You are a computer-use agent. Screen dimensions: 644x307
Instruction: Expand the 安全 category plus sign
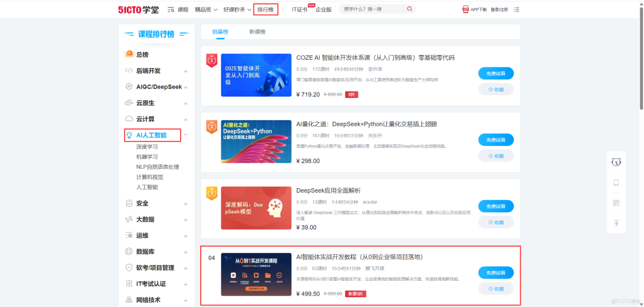(185, 204)
